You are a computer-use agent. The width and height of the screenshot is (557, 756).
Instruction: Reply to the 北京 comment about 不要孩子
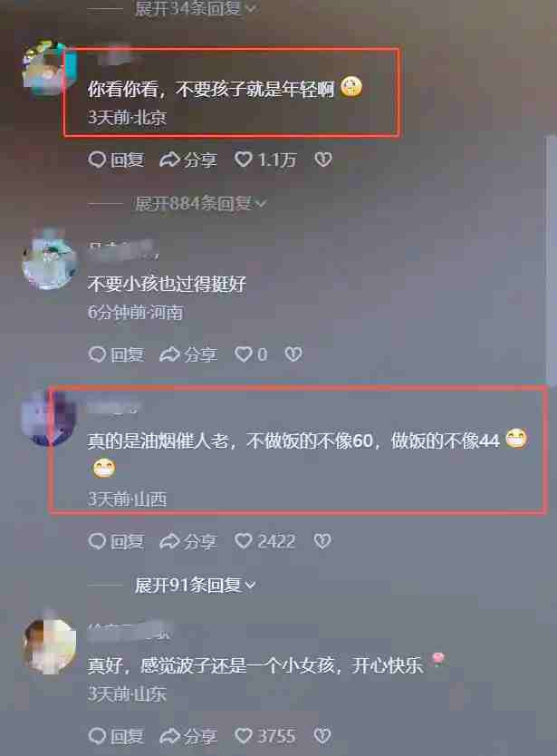click(116, 160)
